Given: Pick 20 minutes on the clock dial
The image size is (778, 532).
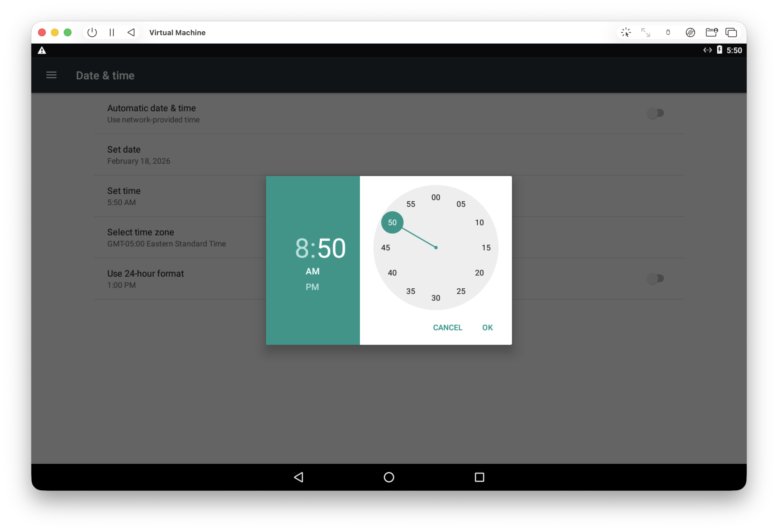Looking at the screenshot, I should pyautogui.click(x=479, y=273).
